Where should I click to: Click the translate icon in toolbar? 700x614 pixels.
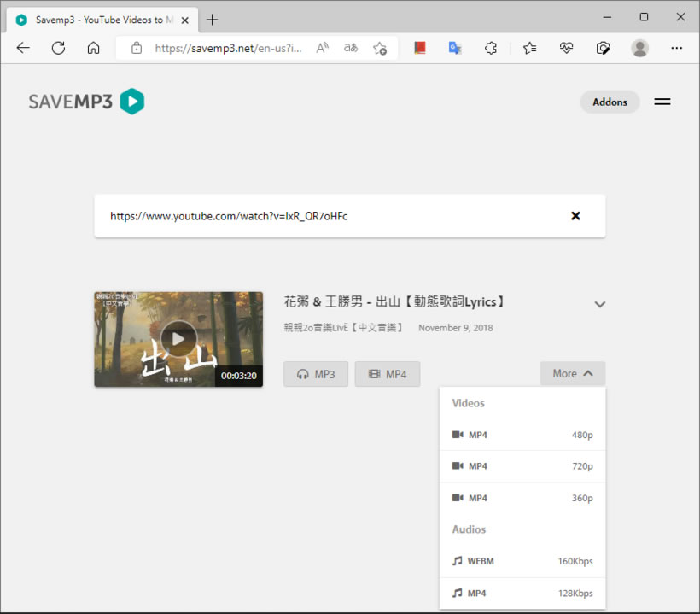[455, 48]
